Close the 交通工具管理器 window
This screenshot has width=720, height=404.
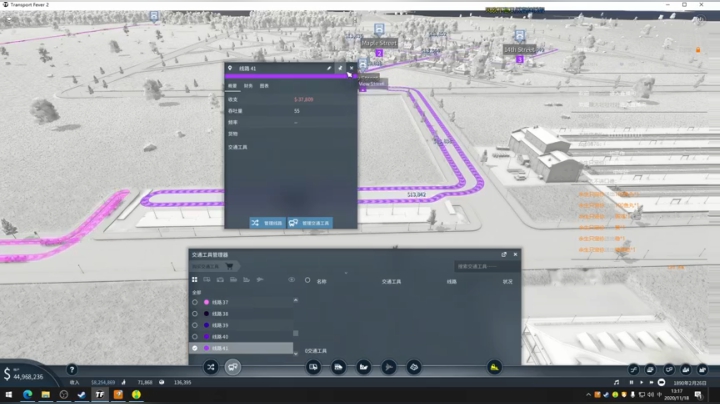coord(515,254)
